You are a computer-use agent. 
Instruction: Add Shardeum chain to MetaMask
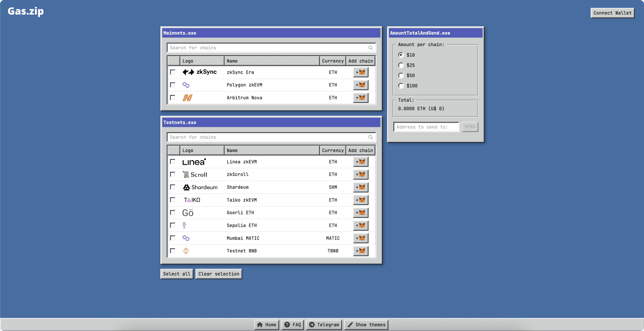pyautogui.click(x=361, y=187)
